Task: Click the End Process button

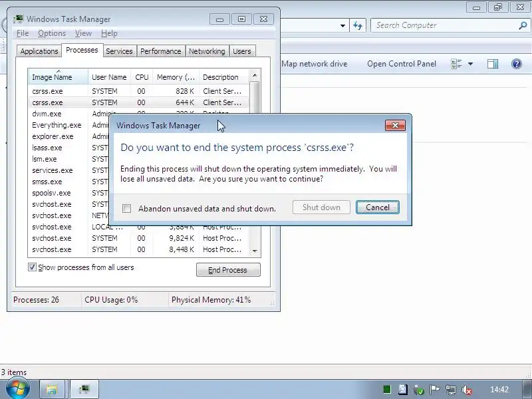Action: [228, 270]
